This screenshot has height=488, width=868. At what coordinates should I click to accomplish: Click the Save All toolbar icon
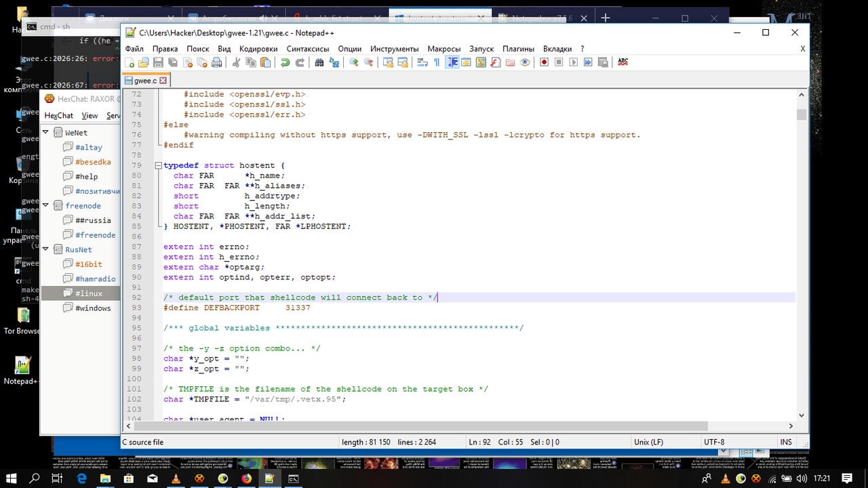[172, 62]
